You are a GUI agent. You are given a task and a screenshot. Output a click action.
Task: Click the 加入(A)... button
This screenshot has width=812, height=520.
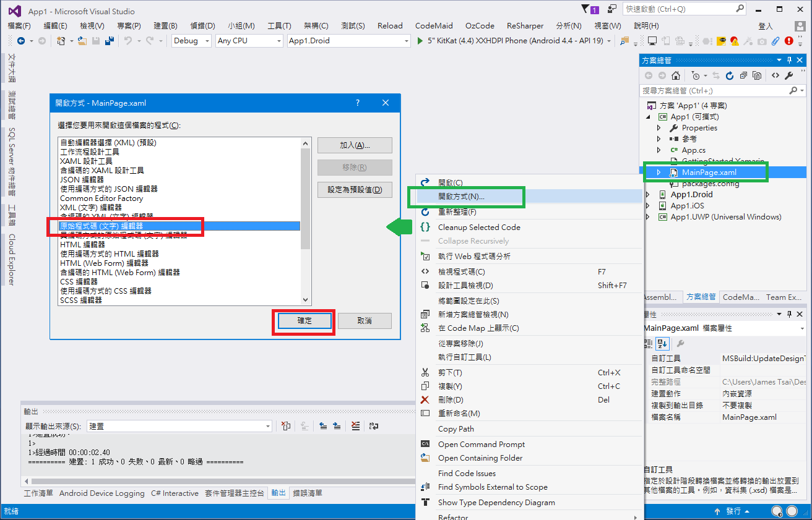[355, 145]
